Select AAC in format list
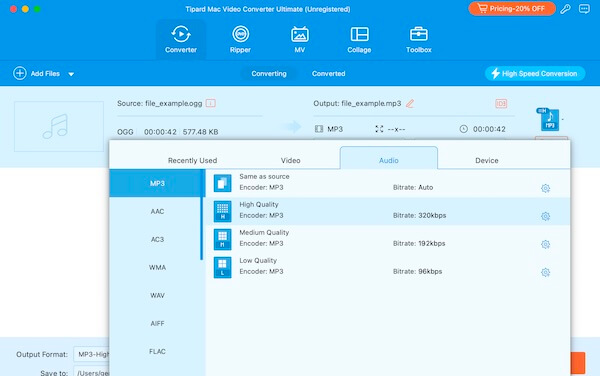 click(x=157, y=211)
